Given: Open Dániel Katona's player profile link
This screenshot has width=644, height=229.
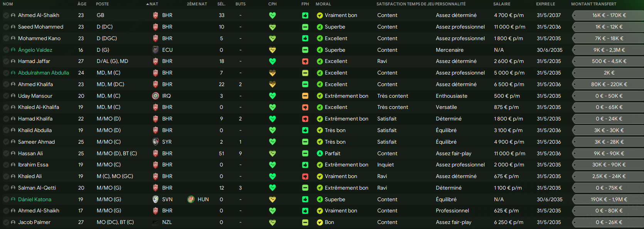Looking at the screenshot, I should (x=35, y=199).
